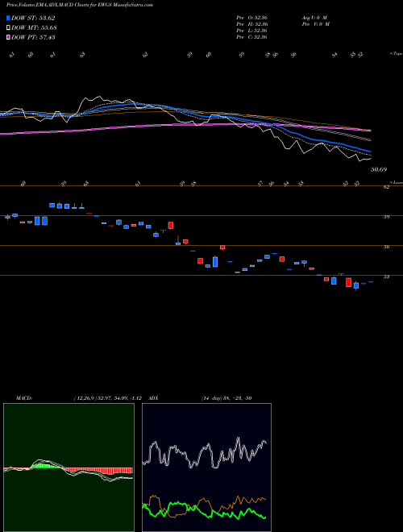Viewport: 403px width, 532px height.
Task: Click the ADX (14 day) values text
Action: [226, 398]
